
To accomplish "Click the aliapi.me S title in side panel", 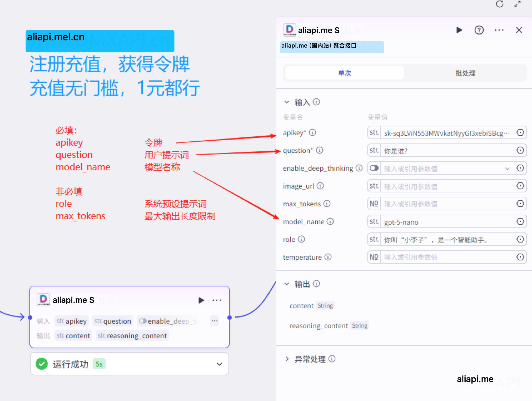I will [319, 30].
